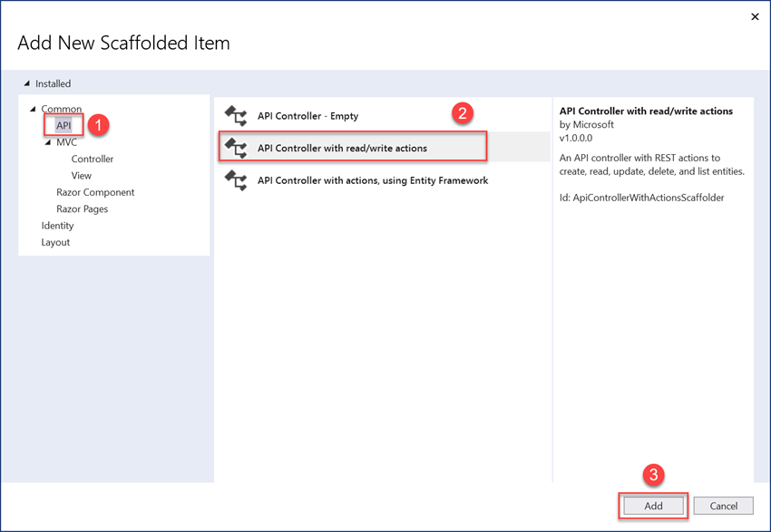Select the Razor Pages category
The image size is (771, 532).
(81, 208)
